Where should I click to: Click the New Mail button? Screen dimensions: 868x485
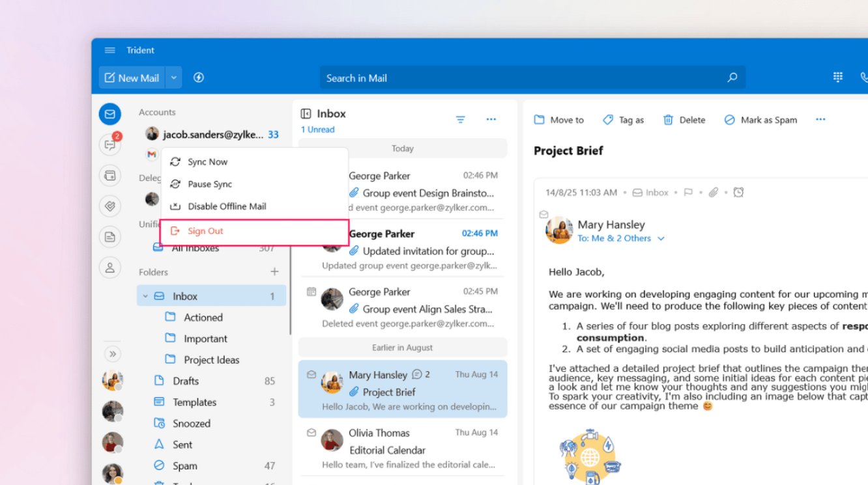tap(132, 77)
